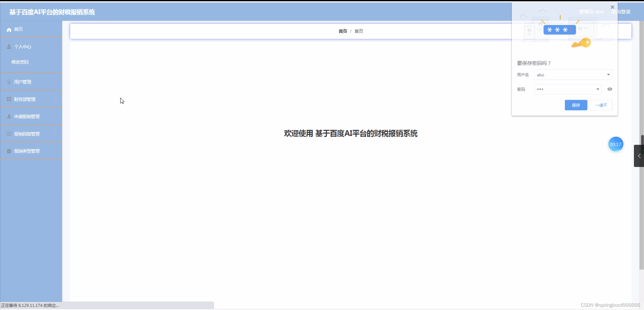Open the 首页 sidebar item
Image resolution: width=644 pixels, height=310 pixels.
(x=31, y=29)
